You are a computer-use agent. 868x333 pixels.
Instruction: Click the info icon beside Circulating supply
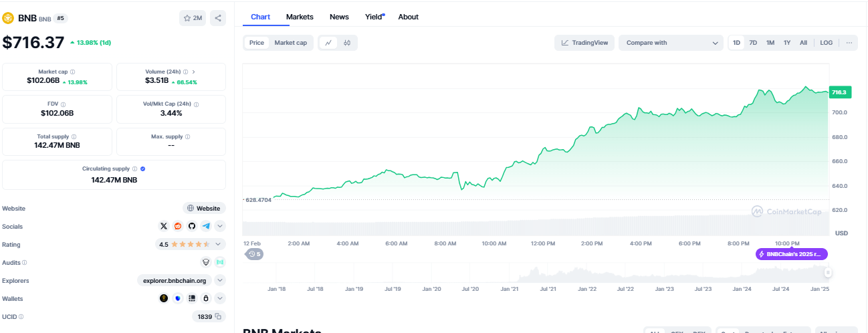point(135,169)
